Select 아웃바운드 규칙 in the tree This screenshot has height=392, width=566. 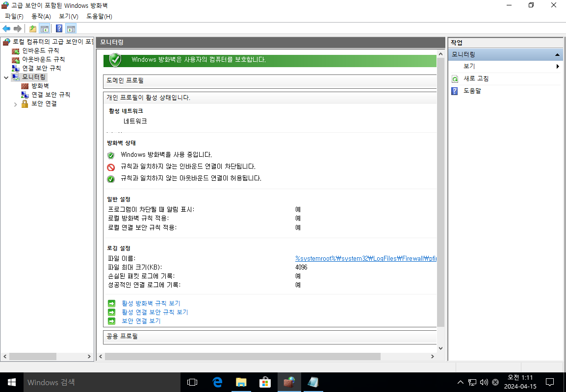43,59
